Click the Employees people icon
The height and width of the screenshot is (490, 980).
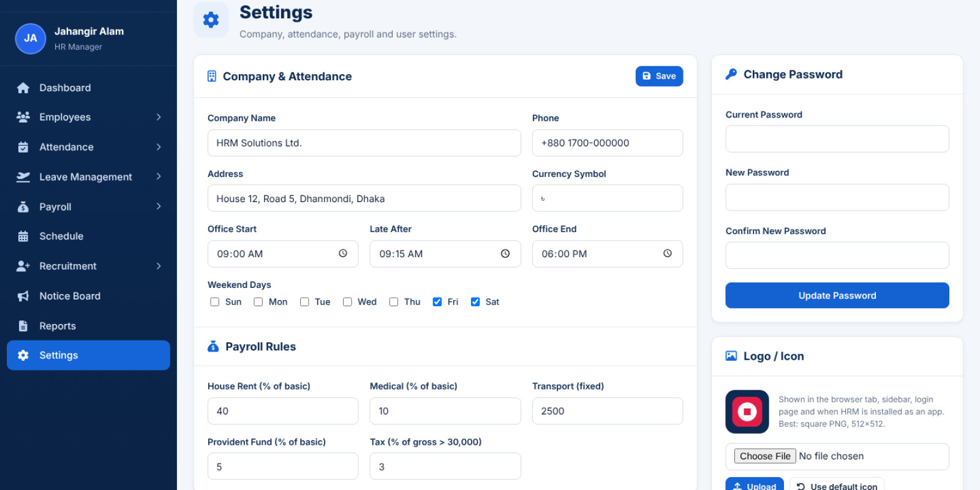(23, 117)
